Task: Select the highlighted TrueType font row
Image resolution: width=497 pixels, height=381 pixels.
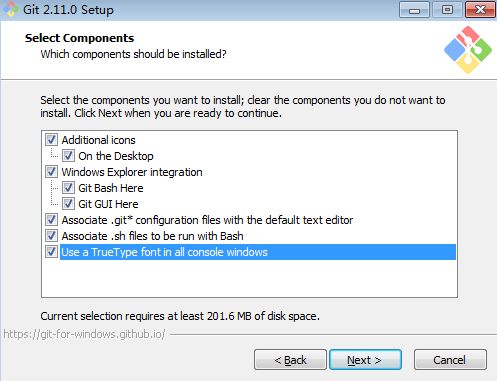Action: (258, 252)
